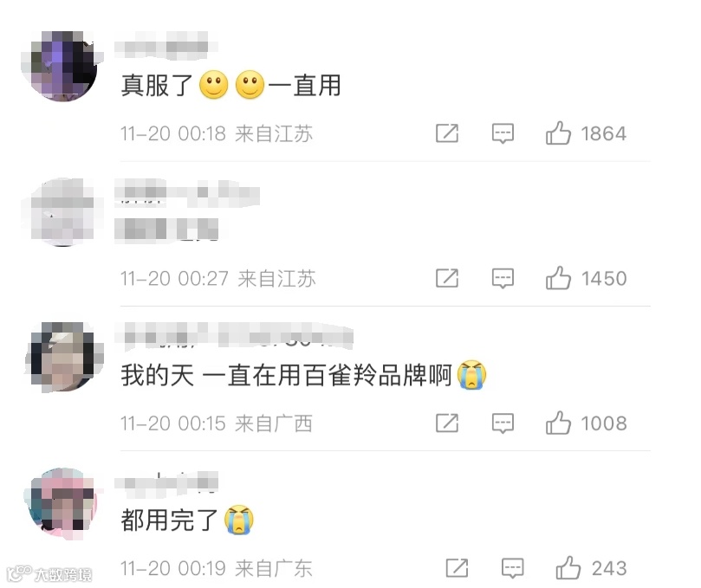Share the 00:18 Jiangsu comment
The width and height of the screenshot is (701, 588).
point(447,133)
